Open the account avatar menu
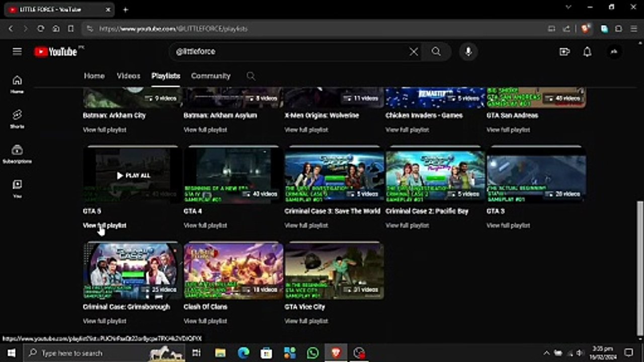This screenshot has height=362, width=644. 614,51
